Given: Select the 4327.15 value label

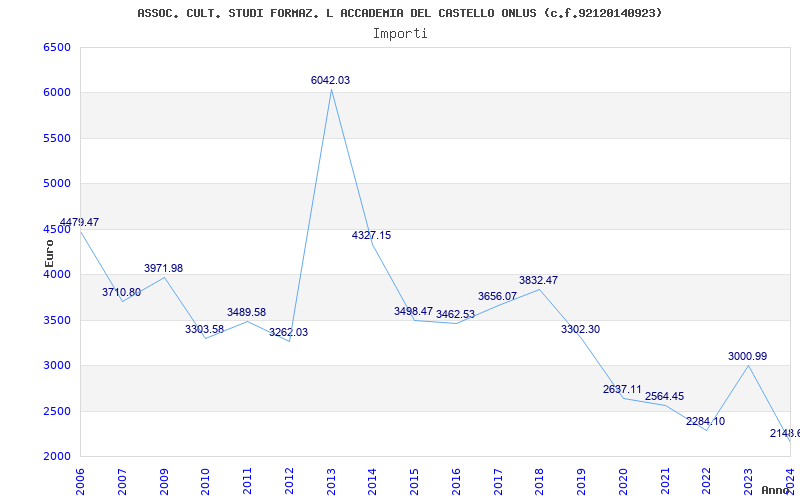Looking at the screenshot, I should click(371, 235).
